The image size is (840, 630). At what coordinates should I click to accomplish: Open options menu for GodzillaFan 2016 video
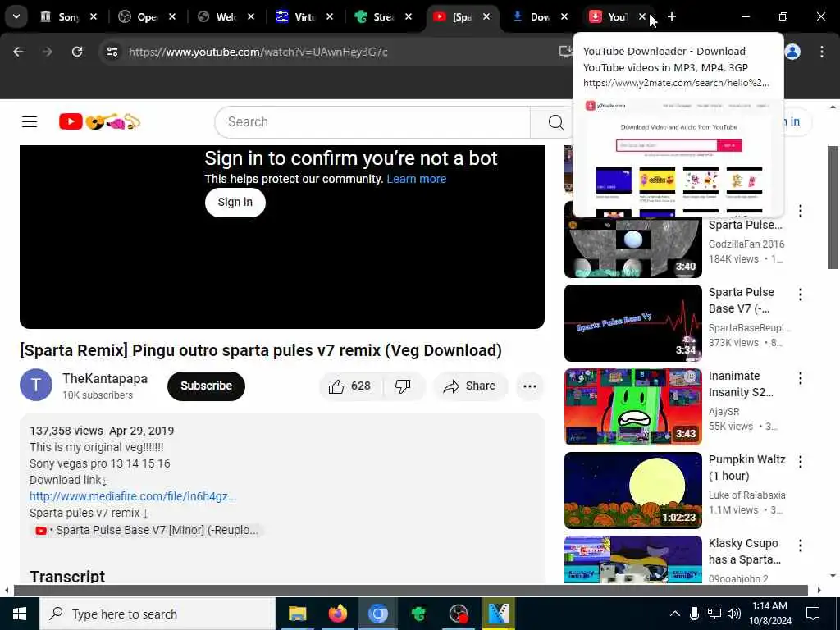click(x=801, y=211)
